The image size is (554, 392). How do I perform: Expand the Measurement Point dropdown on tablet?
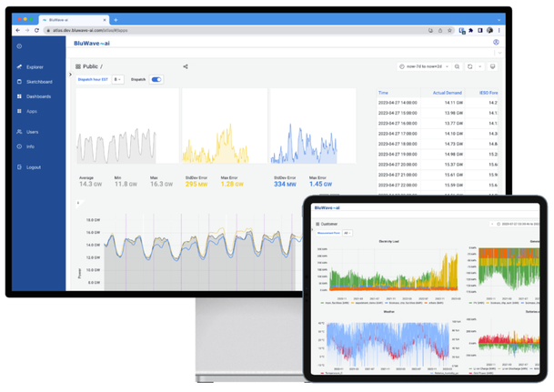coord(348,233)
